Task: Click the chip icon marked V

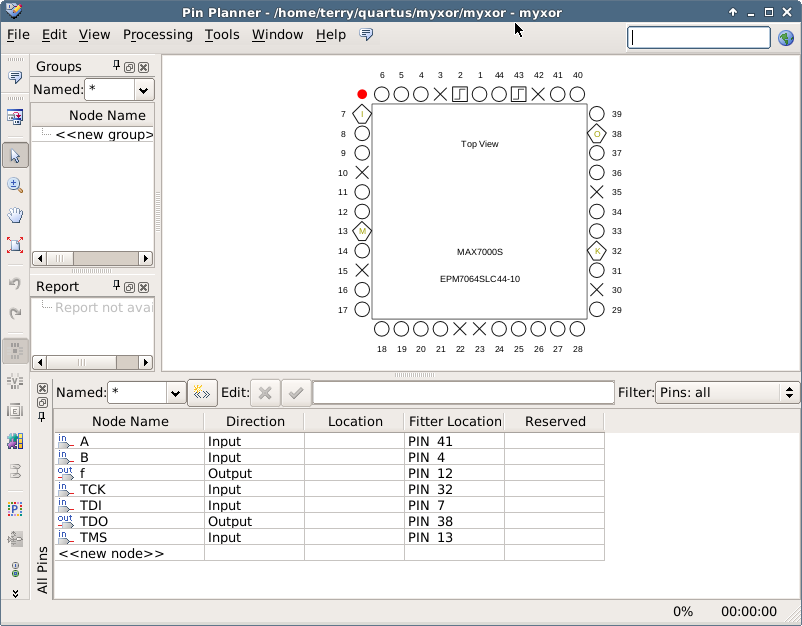Action: 15,381
